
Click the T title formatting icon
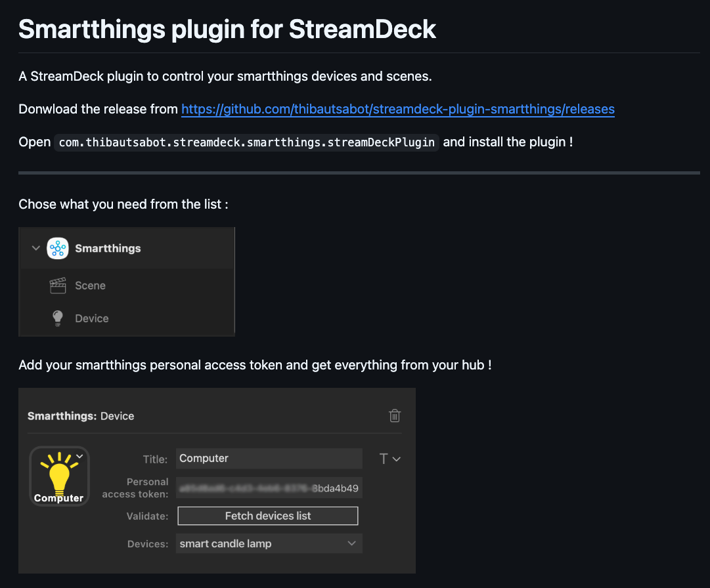pyautogui.click(x=384, y=459)
